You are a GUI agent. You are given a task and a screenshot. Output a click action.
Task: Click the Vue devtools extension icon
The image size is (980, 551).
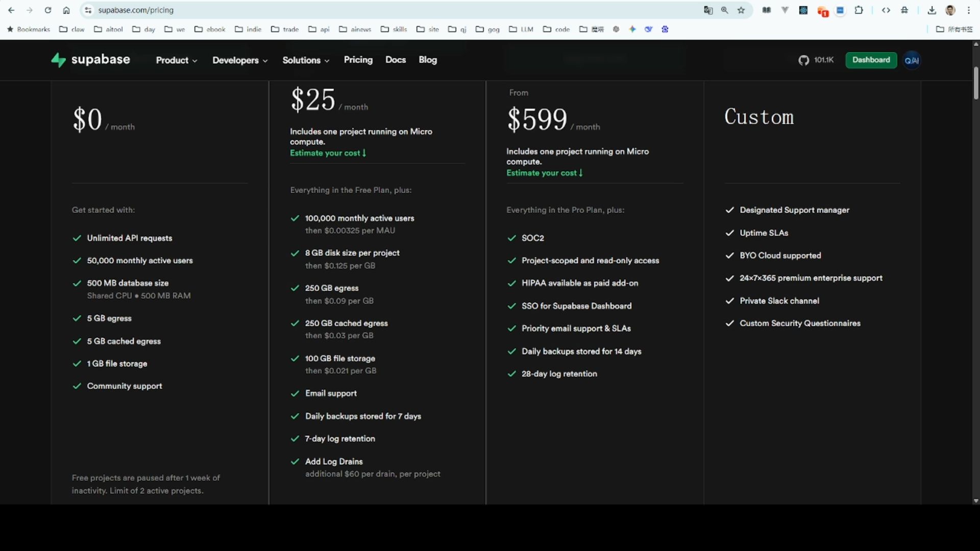tap(785, 10)
